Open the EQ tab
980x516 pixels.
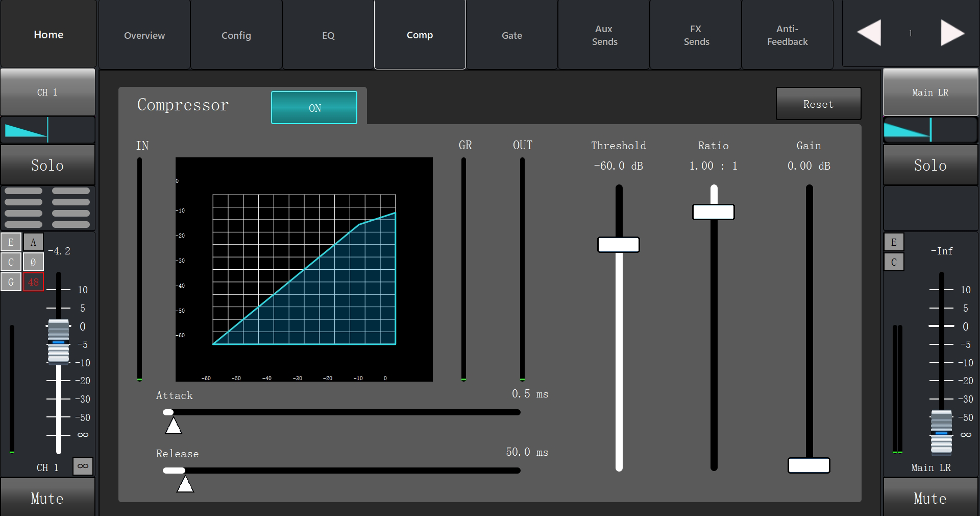pyautogui.click(x=328, y=35)
